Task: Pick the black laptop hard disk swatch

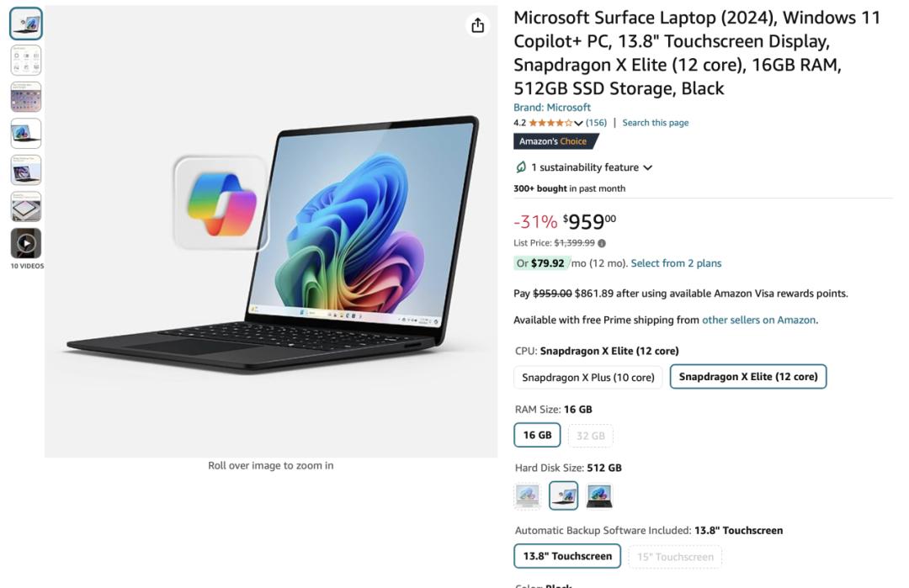Action: (x=599, y=495)
